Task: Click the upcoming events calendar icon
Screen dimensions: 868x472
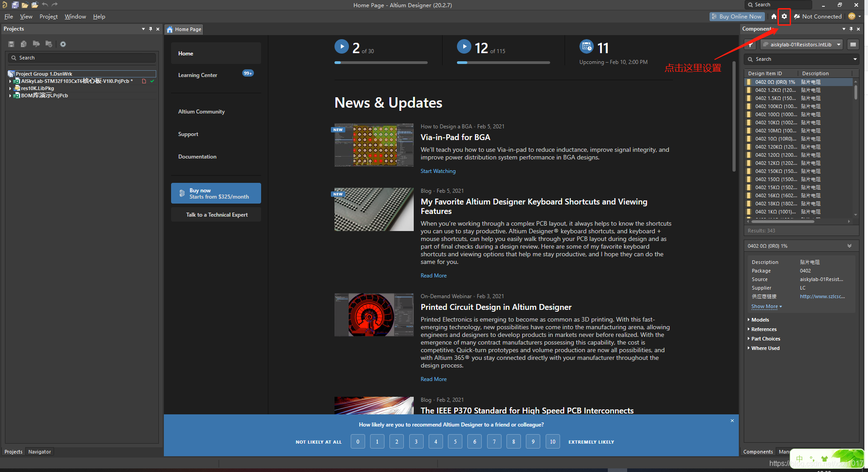Action: [x=586, y=46]
